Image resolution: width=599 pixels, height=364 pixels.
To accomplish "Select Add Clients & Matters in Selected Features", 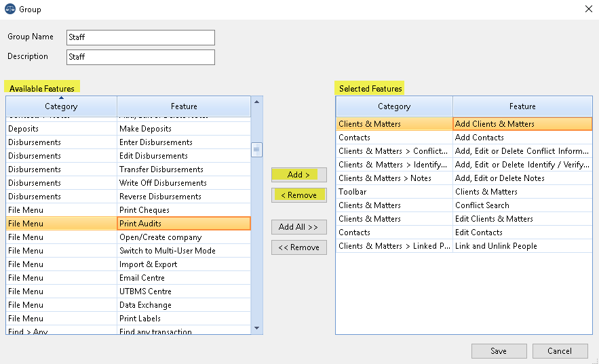I will [x=464, y=124].
